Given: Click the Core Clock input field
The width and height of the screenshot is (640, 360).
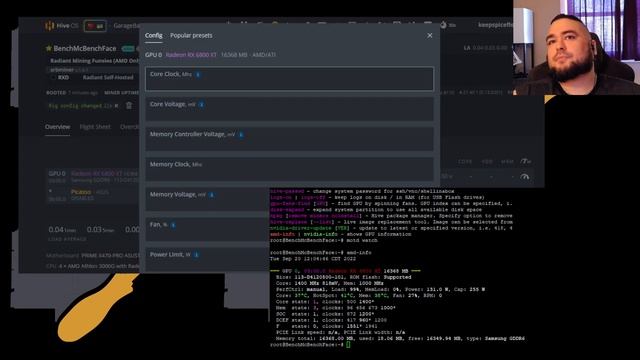Looking at the screenshot, I should pos(289,79).
